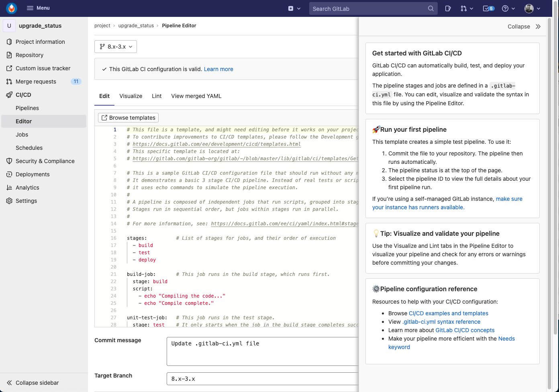Click Merge requests sidebar icon
The image size is (559, 392).
point(9,82)
